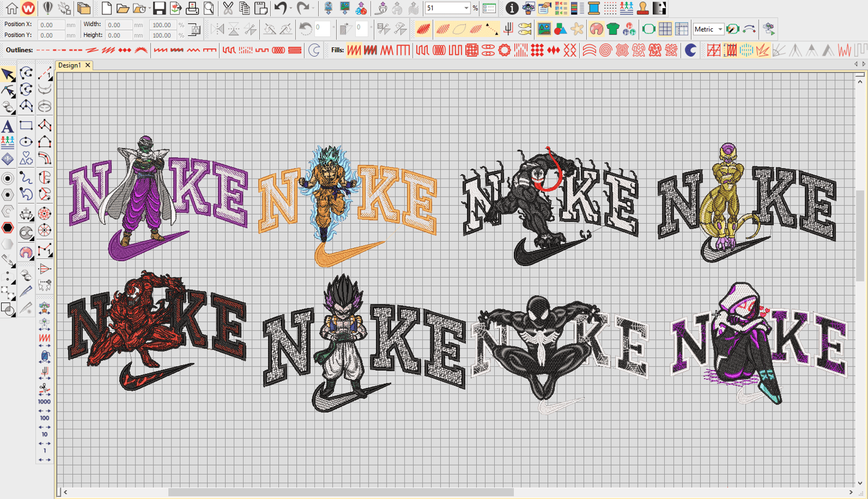Select the Spider-Gwen Nike design

click(x=759, y=343)
